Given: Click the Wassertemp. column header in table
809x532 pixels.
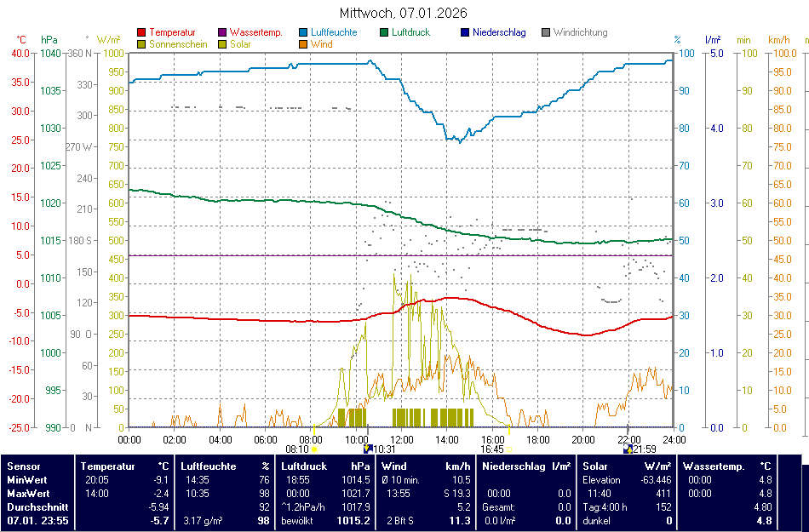Looking at the screenshot, I should click(714, 466).
